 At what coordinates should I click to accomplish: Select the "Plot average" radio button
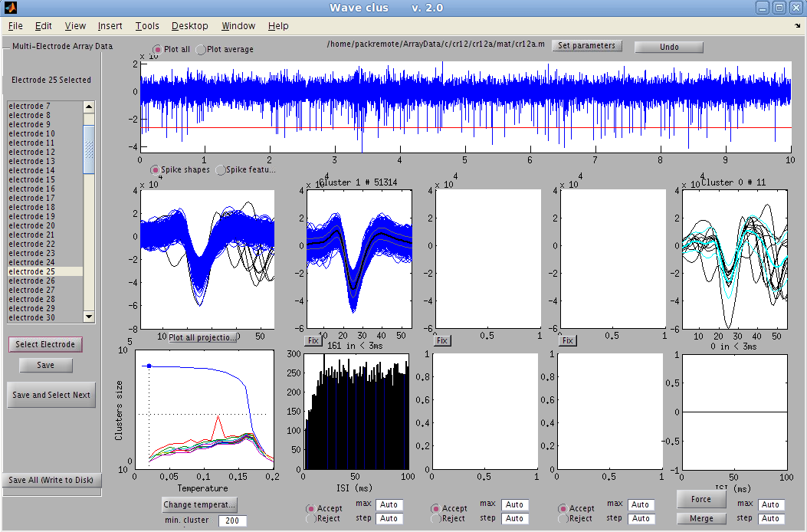(x=200, y=48)
